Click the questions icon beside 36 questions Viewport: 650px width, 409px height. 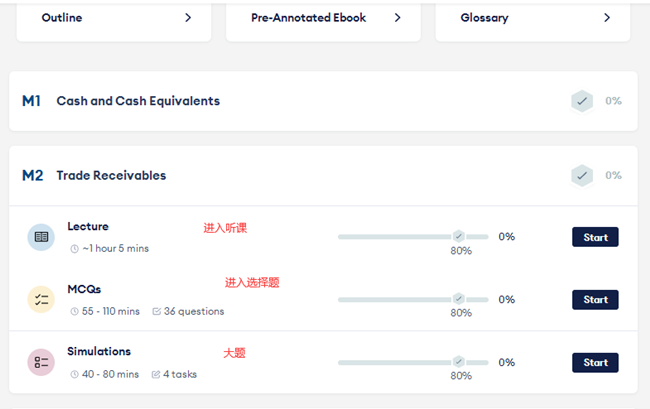(157, 311)
